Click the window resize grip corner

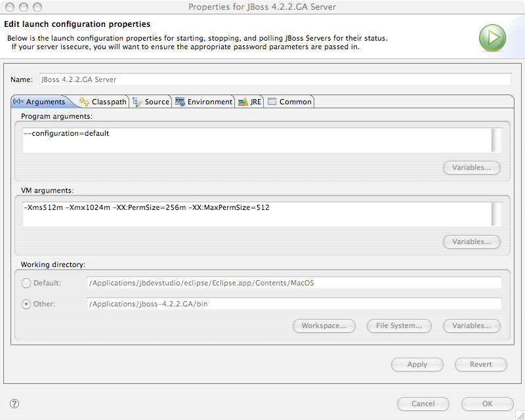click(520, 415)
